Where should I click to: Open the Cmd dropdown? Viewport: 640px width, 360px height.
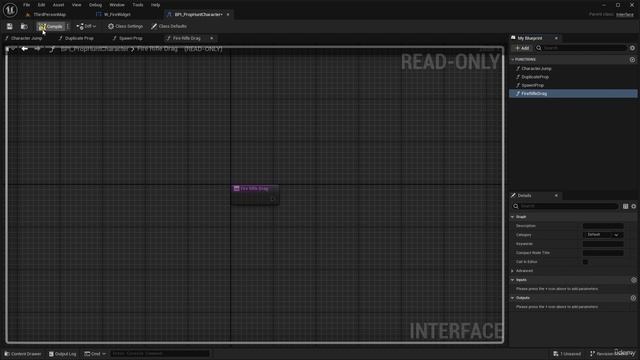(x=95, y=354)
